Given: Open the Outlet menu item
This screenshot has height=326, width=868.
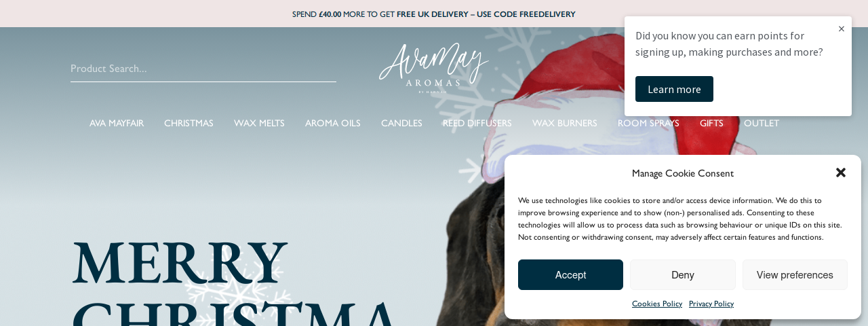Looking at the screenshot, I should coord(762,123).
